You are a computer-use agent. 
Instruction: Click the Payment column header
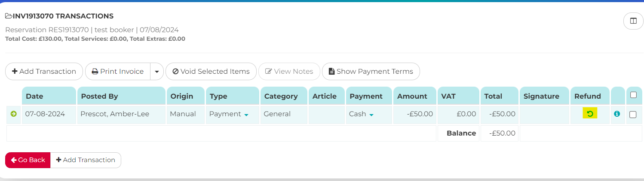pyautogui.click(x=369, y=96)
